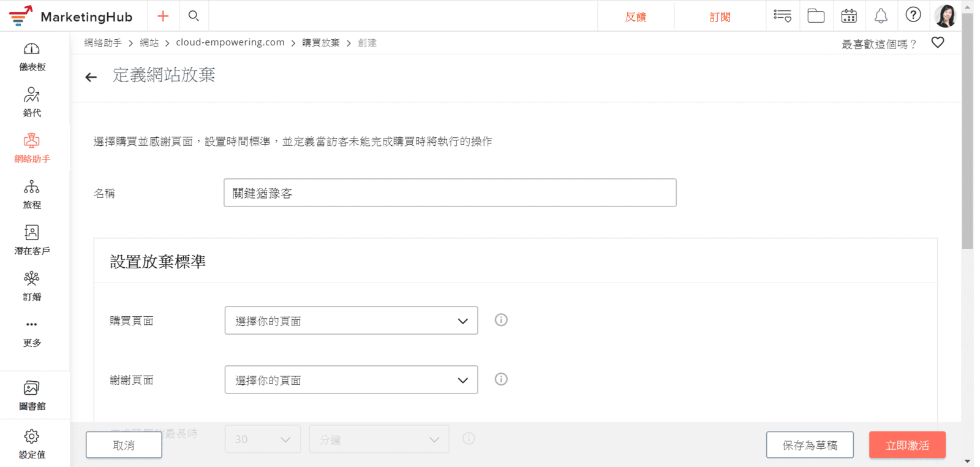980x467 pixels.
Task: Open 更多 more options in sidebar
Action: click(32, 333)
